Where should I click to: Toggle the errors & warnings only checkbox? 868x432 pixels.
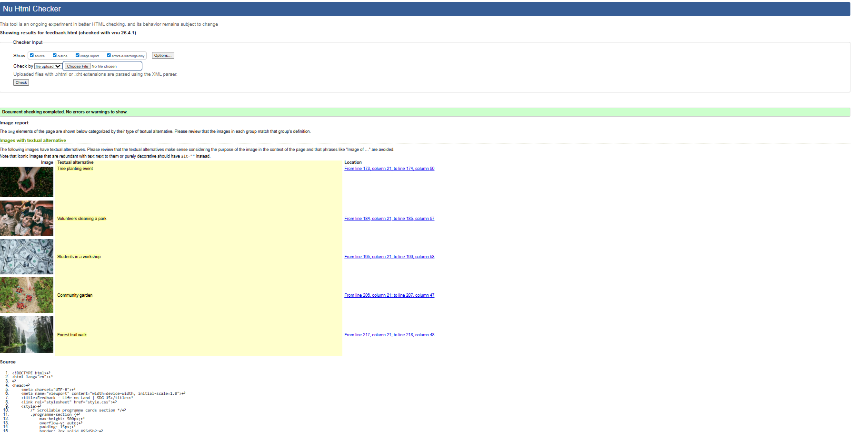(x=109, y=55)
